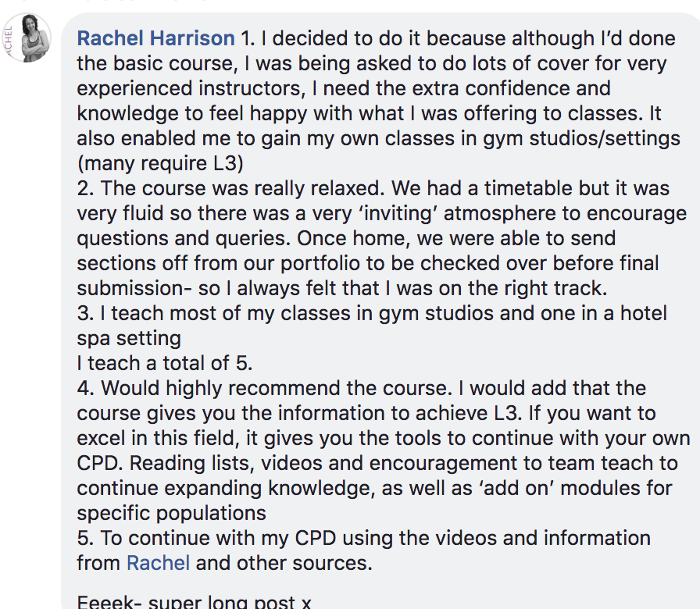Image resolution: width=700 pixels, height=609 pixels.
Task: Click the Rachel Harrison commenter name link
Action: (x=155, y=38)
